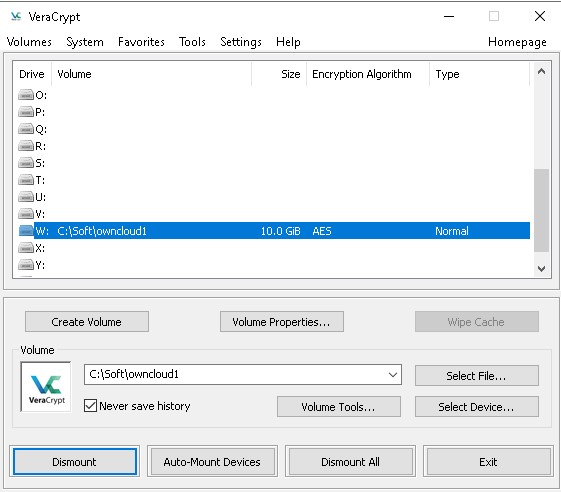Click the drive list scroll down arrow
561x492 pixels.
tap(541, 268)
